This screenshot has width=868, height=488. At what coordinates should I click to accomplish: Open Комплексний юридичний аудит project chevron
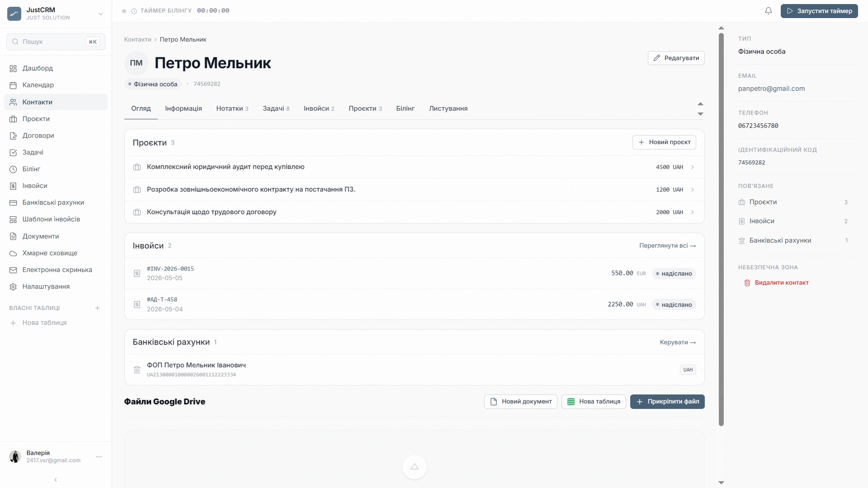click(693, 167)
